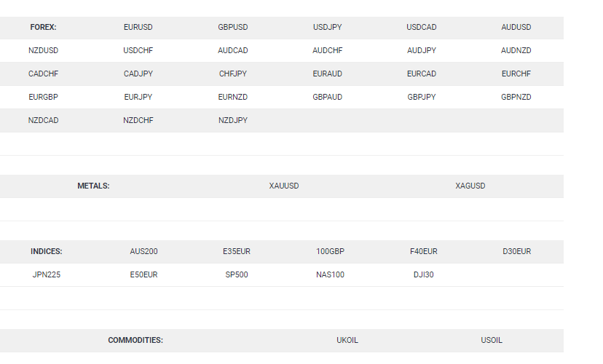Select the AUDUSD currency pair
The height and width of the screenshot is (364, 603).
(516, 27)
